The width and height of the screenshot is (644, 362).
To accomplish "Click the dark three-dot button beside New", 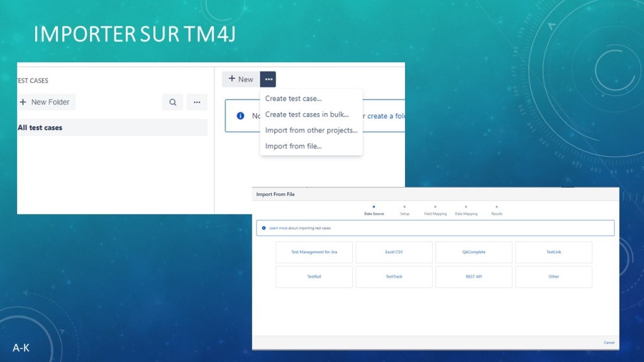I will point(268,79).
